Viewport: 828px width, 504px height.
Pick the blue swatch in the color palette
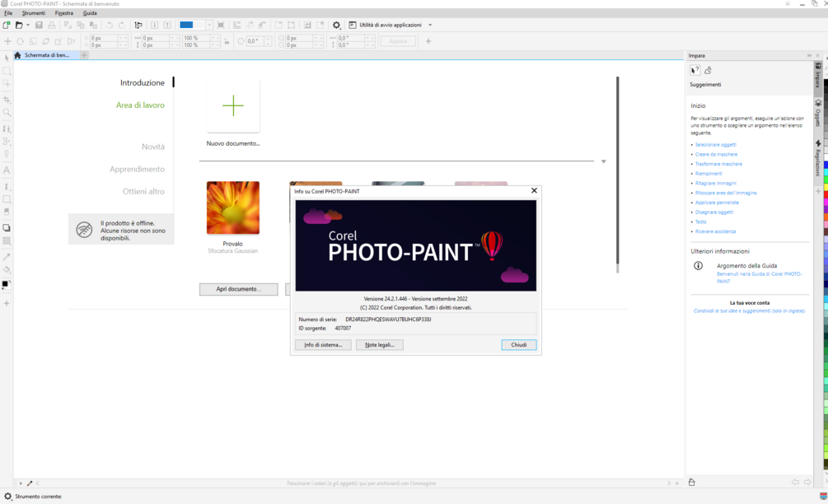[826, 166]
